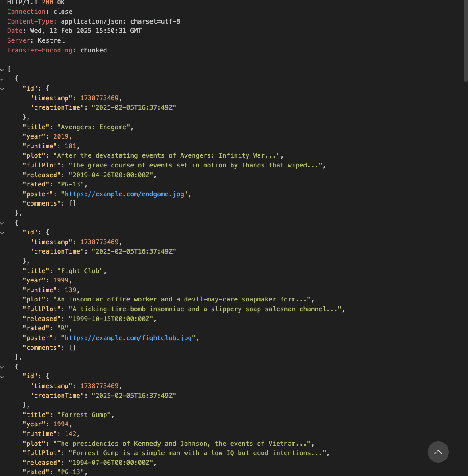
Task: Click the date "Wed, 12 Feb 2025 15:50:31 GMT"
Action: pos(86,31)
